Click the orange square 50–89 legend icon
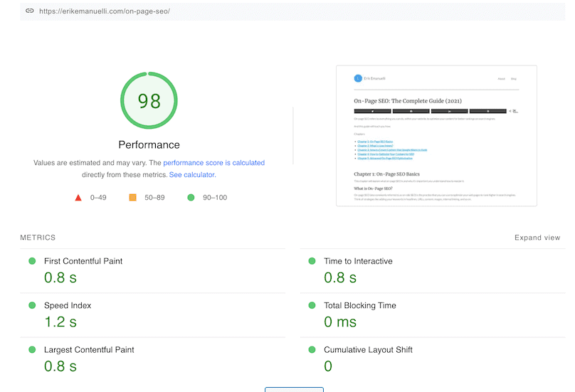This screenshot has width=575, height=392. tap(133, 198)
